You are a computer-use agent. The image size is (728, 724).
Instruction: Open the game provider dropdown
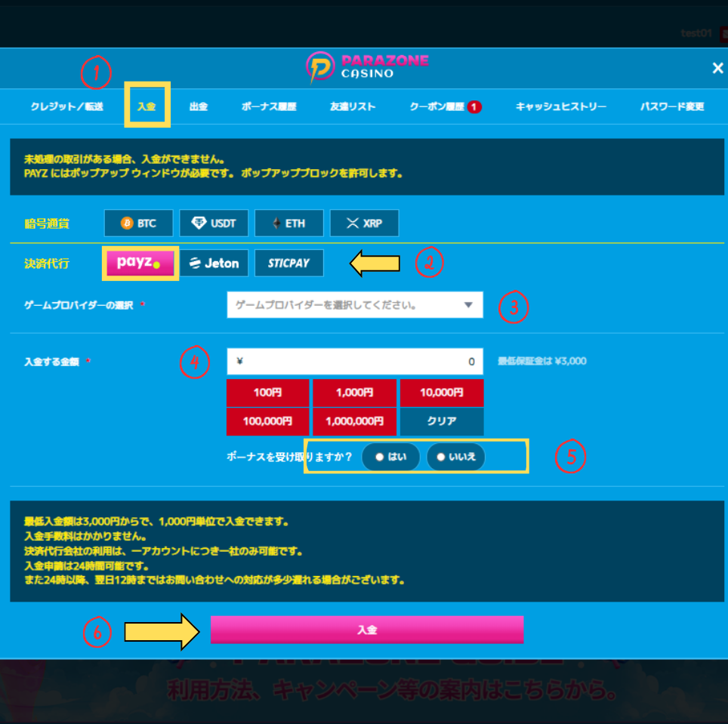[x=355, y=305]
